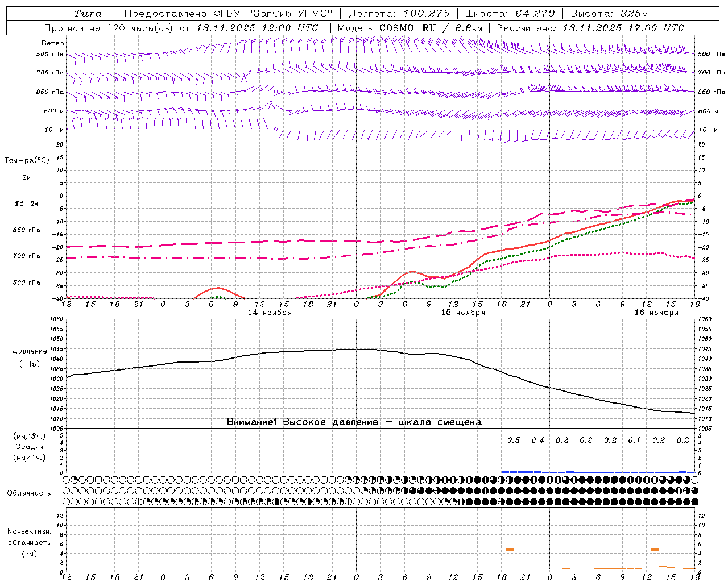Click the latitude value "Широта: 64.279"
The height and width of the screenshot is (582, 728).
tap(510, 14)
